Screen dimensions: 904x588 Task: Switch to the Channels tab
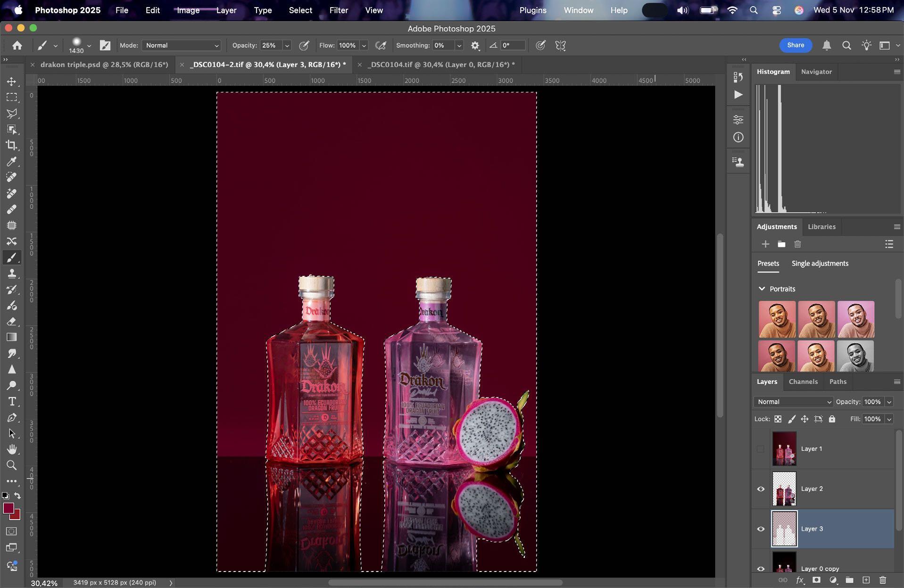point(803,381)
